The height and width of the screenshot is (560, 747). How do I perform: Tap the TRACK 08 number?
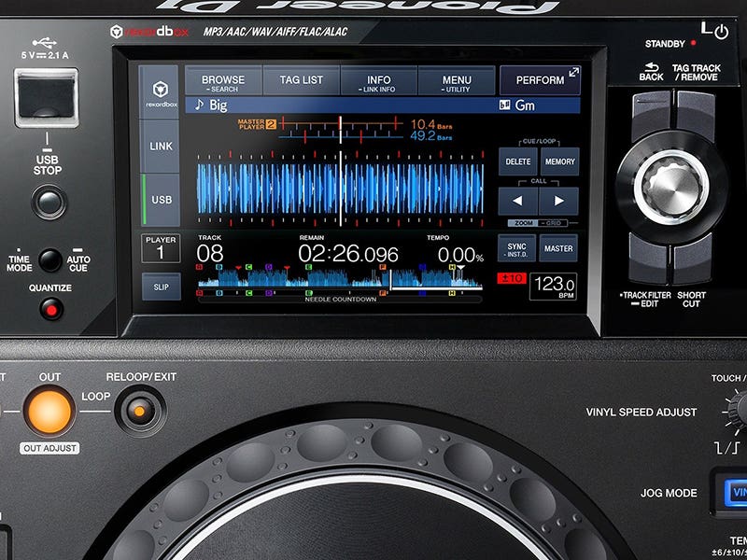pos(210,254)
